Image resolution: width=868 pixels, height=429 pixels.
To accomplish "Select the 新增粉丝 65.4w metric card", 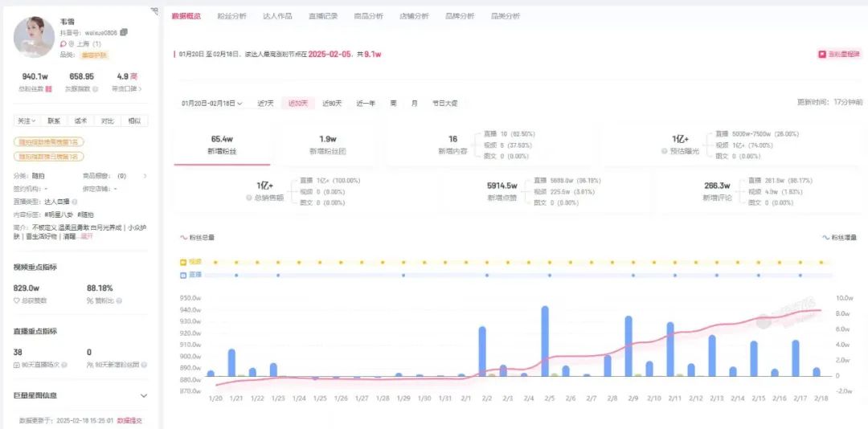I will click(222, 145).
